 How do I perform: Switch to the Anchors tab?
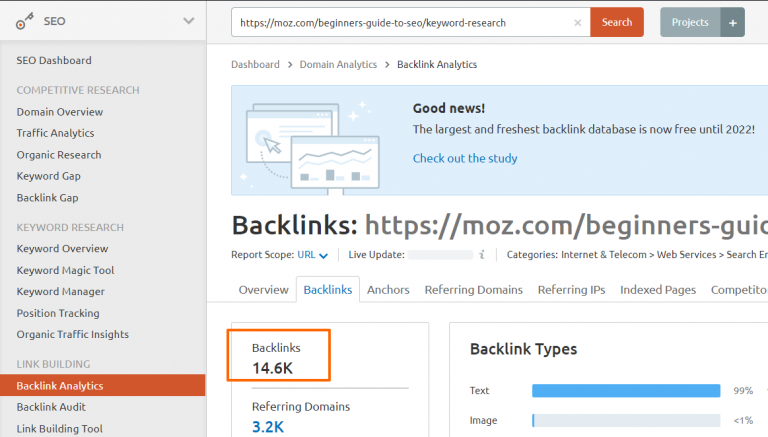388,290
